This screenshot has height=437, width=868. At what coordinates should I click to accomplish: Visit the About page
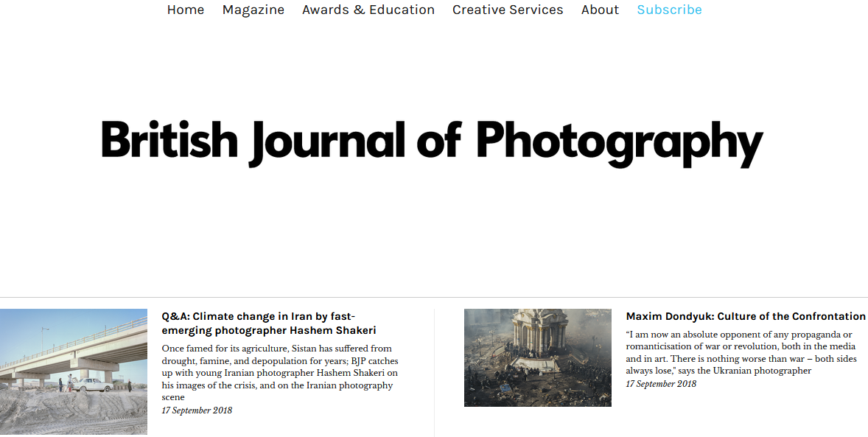(x=600, y=10)
